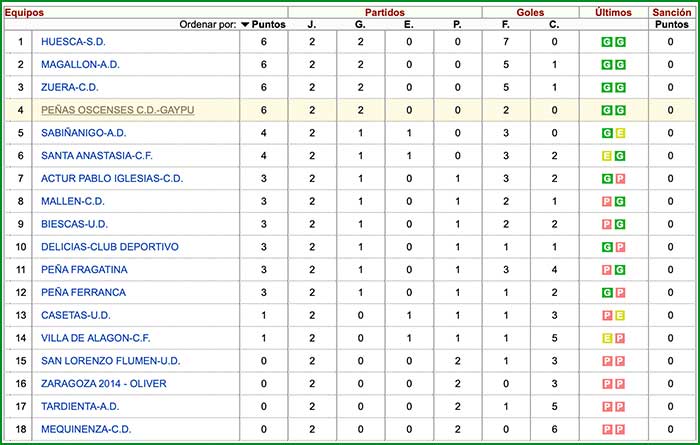Open the SAN LORENZO FLUMEN-U.D. link
The height and width of the screenshot is (445, 700).
(110, 361)
